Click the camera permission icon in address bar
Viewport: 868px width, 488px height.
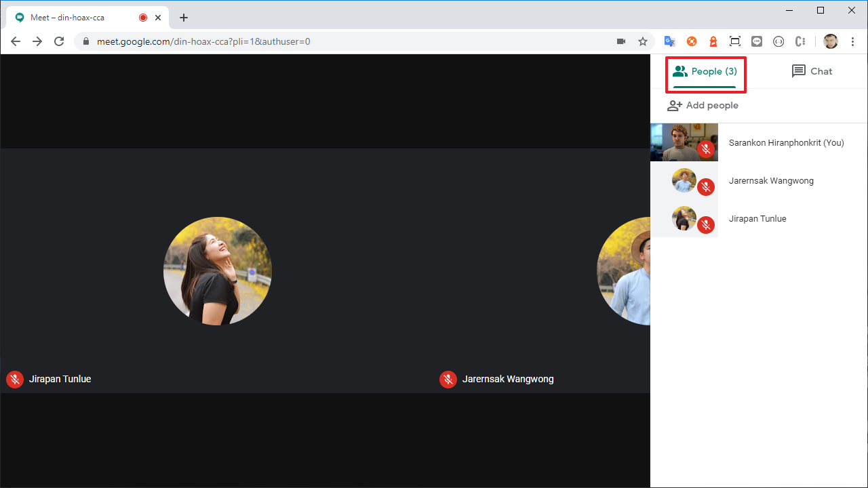[x=620, y=41]
